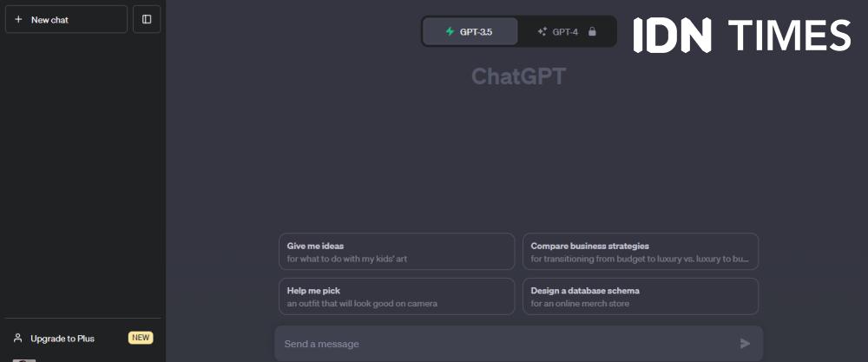Select the Give me ideas suggestion
The image size is (868, 362).
tap(397, 251)
